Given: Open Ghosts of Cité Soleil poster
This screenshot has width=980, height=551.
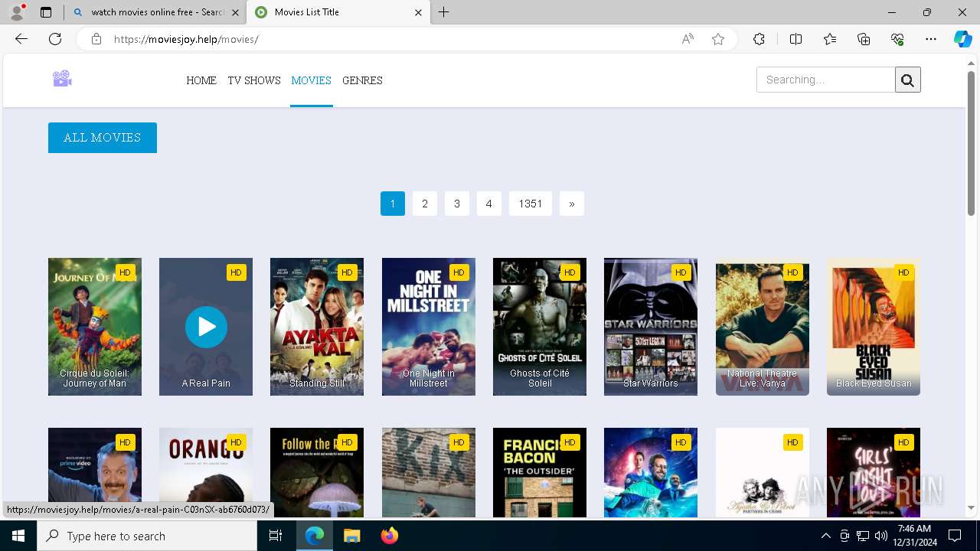Looking at the screenshot, I should coord(540,327).
